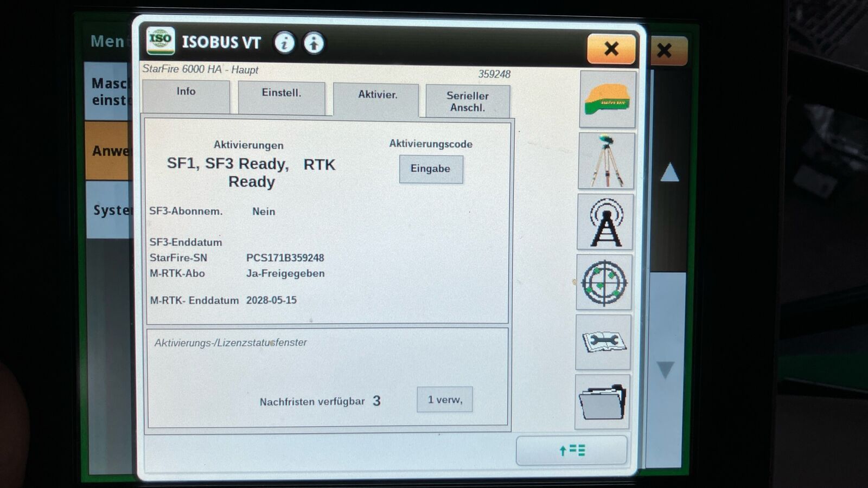Open the satellite sky plot crosshair icon

[604, 282]
